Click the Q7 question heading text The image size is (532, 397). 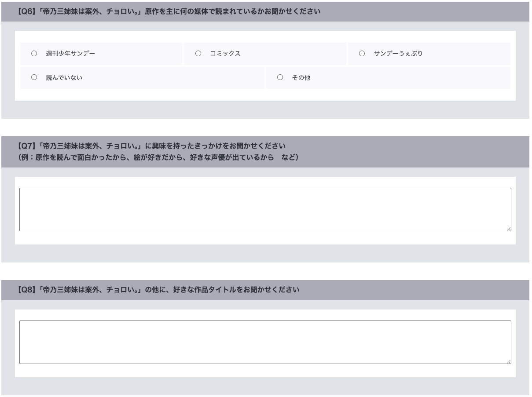(x=151, y=146)
